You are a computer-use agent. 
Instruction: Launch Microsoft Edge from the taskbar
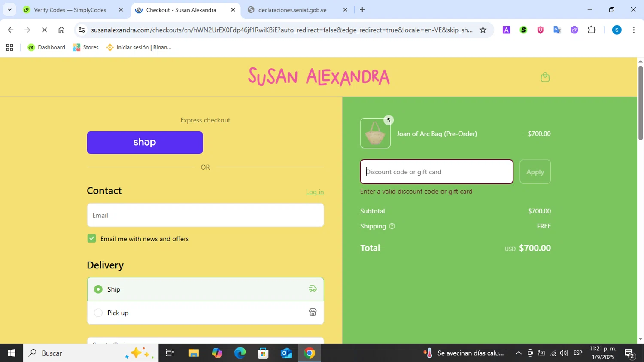[x=240, y=353]
